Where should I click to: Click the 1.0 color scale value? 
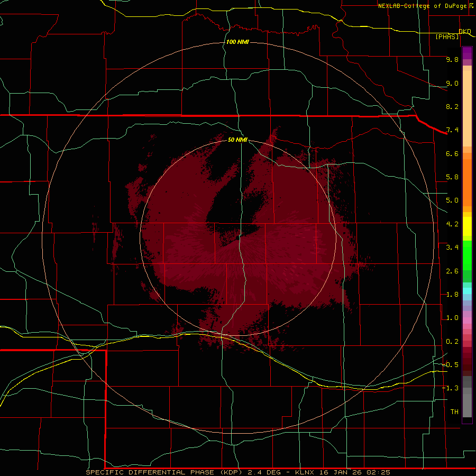[452, 318]
